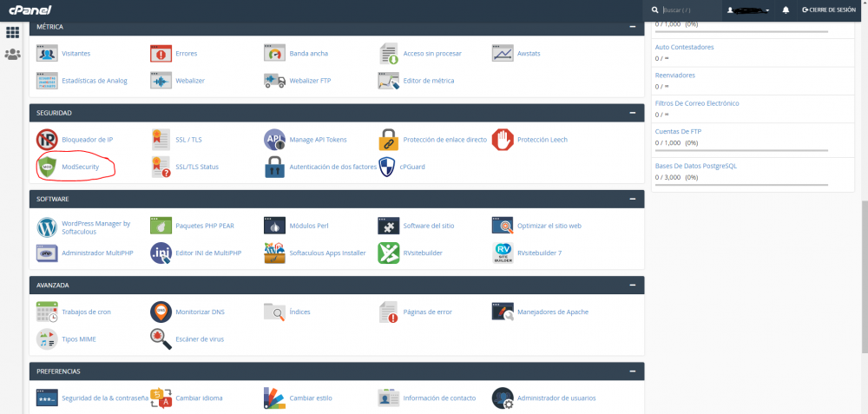Open the Errores log icon
Screen dimensions: 868x414
[x=161, y=53]
